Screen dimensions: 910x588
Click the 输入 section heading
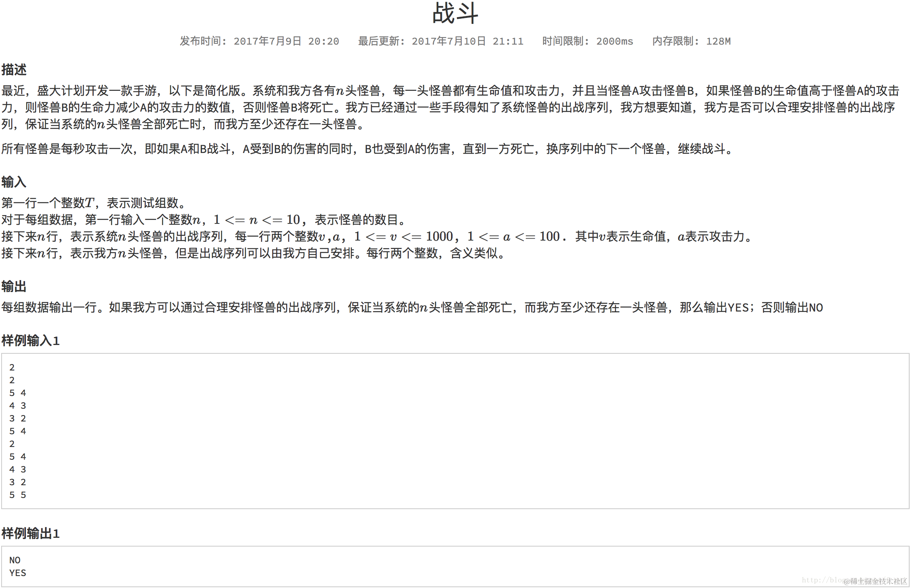point(14,182)
